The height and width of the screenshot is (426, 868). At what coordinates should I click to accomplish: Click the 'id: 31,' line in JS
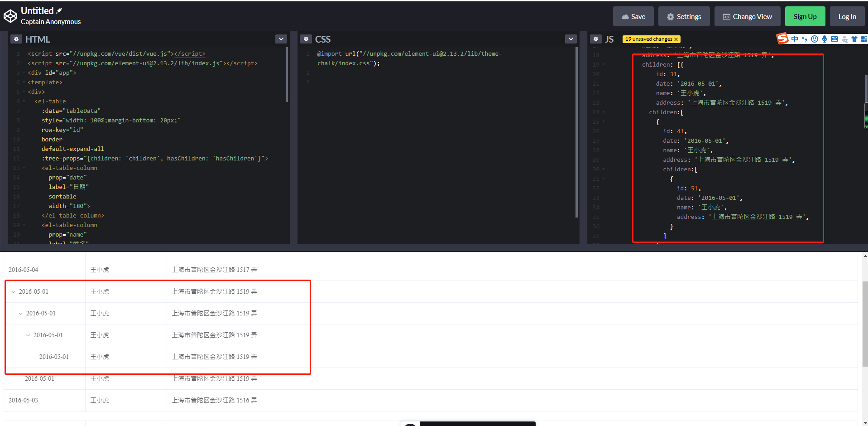[668, 74]
